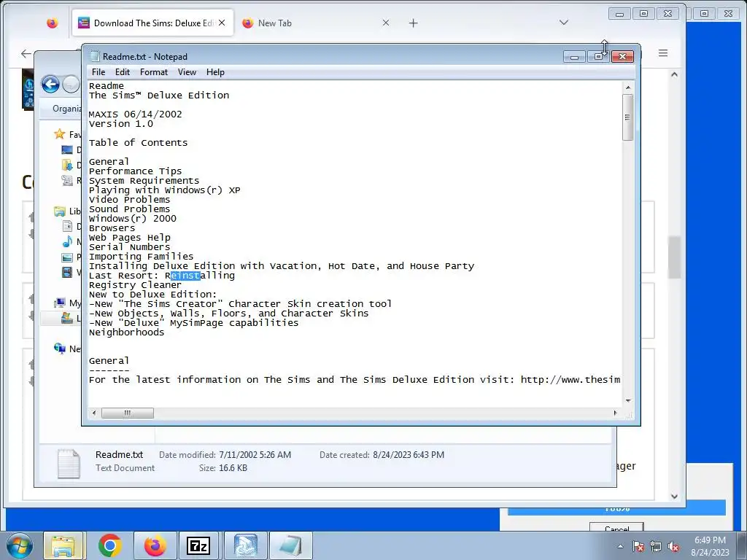Open a new Firefox tab with plus button
Screen dimensions: 747x560
click(x=413, y=23)
